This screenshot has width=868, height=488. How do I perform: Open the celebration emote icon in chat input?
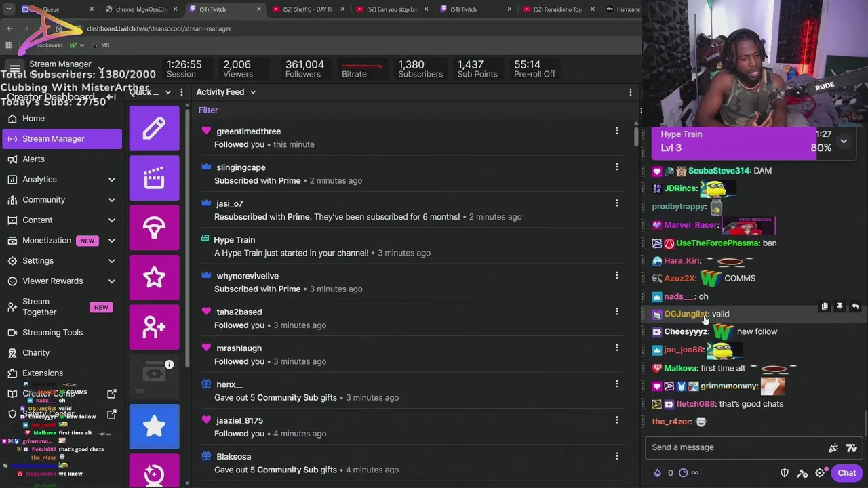pos(833,447)
